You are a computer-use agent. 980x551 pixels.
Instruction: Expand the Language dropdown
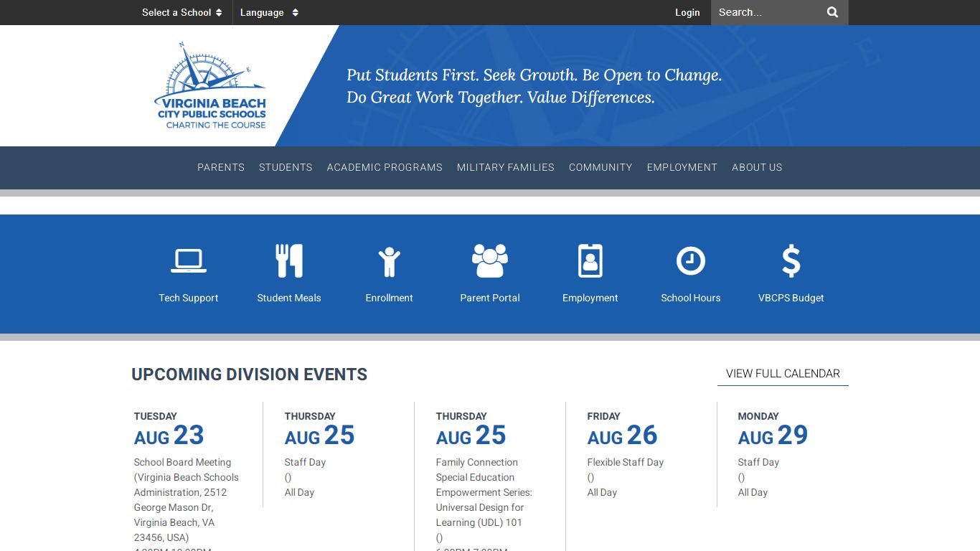269,12
